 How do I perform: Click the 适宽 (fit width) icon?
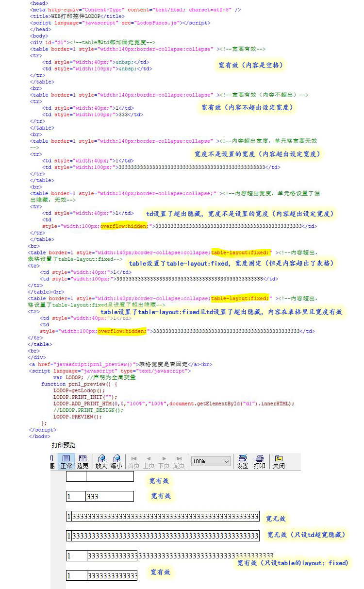(83, 461)
